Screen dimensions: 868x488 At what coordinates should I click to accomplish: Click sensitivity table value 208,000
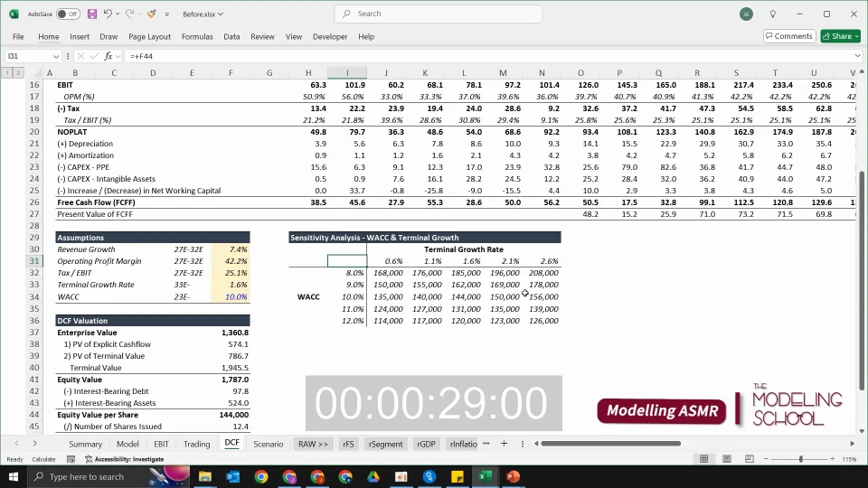[x=542, y=273]
